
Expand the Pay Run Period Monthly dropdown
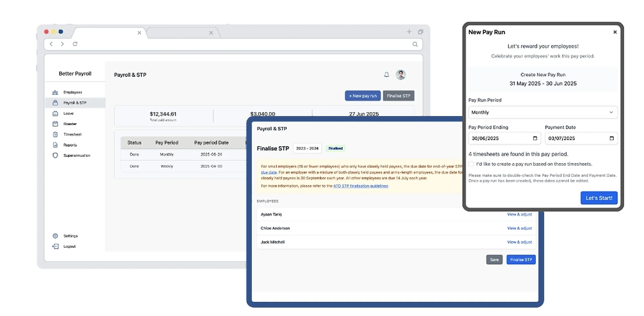pos(543,113)
